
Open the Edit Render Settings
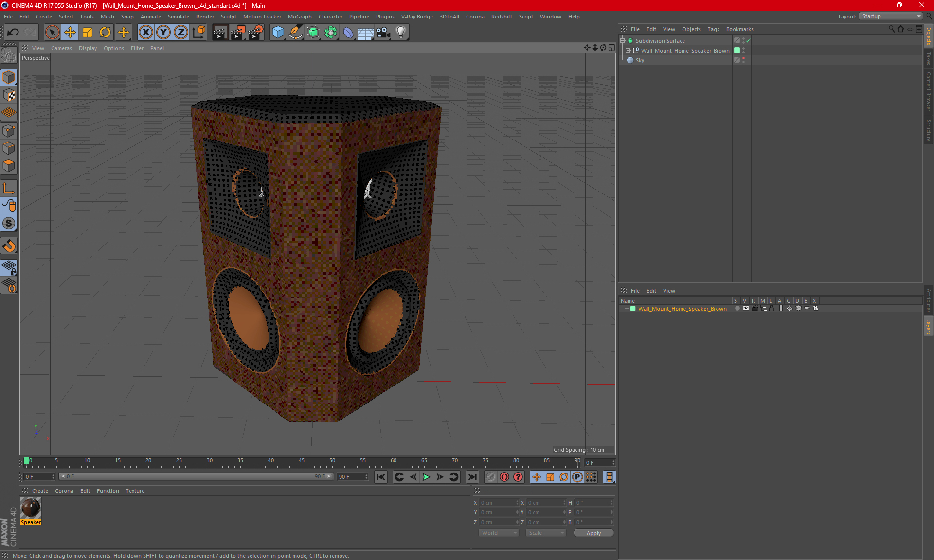coord(256,33)
